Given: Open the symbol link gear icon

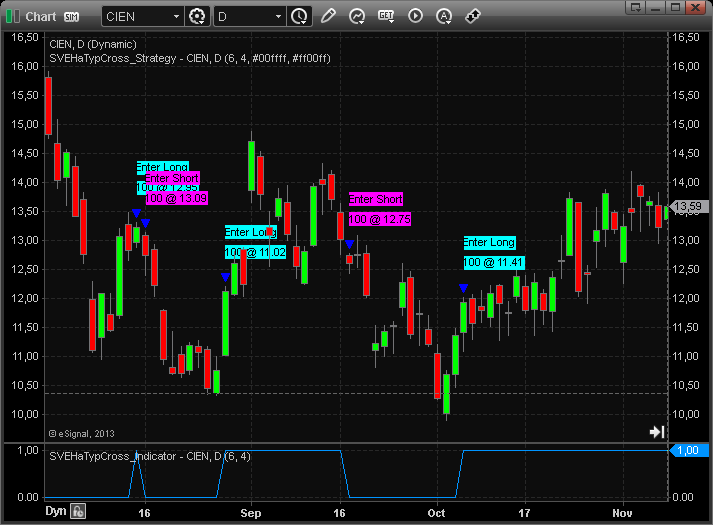Looking at the screenshot, I should 197,16.
